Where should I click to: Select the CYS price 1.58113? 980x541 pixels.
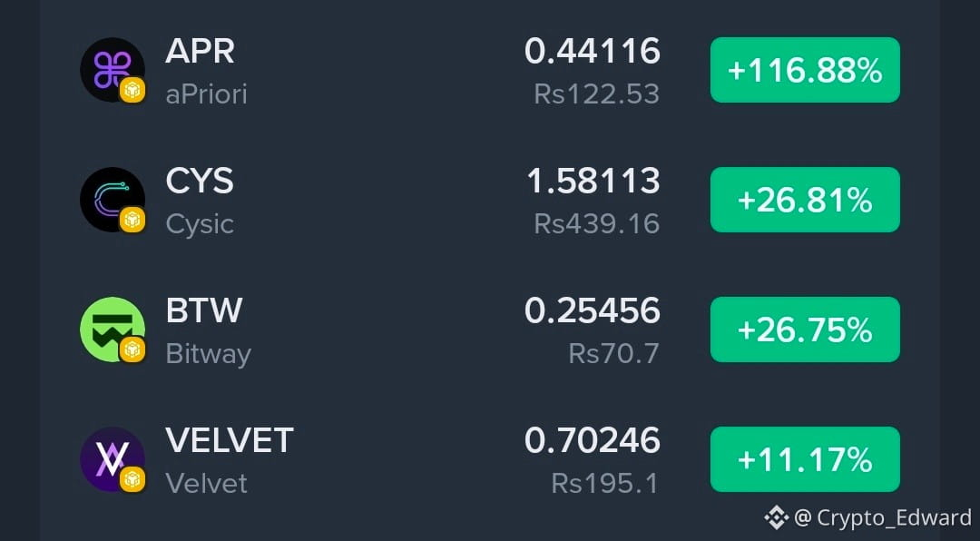(593, 181)
